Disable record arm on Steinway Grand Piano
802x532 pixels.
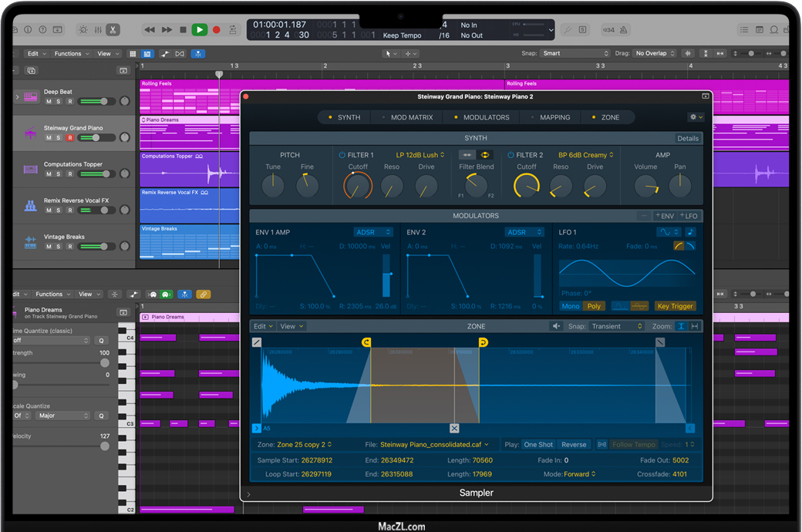(x=70, y=138)
